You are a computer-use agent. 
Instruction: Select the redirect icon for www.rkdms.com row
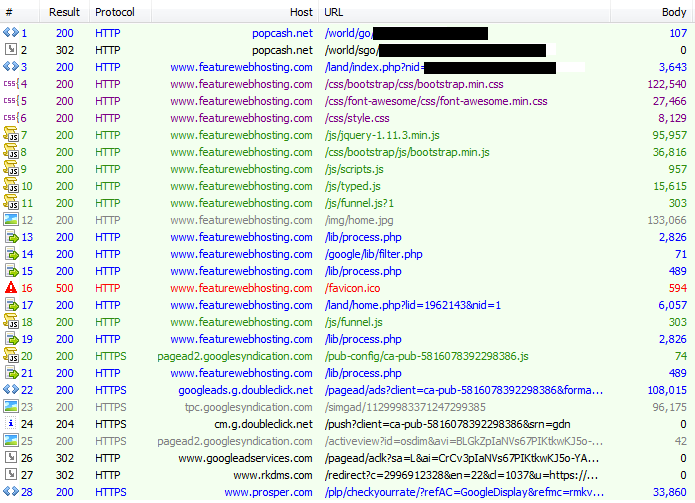point(11,475)
